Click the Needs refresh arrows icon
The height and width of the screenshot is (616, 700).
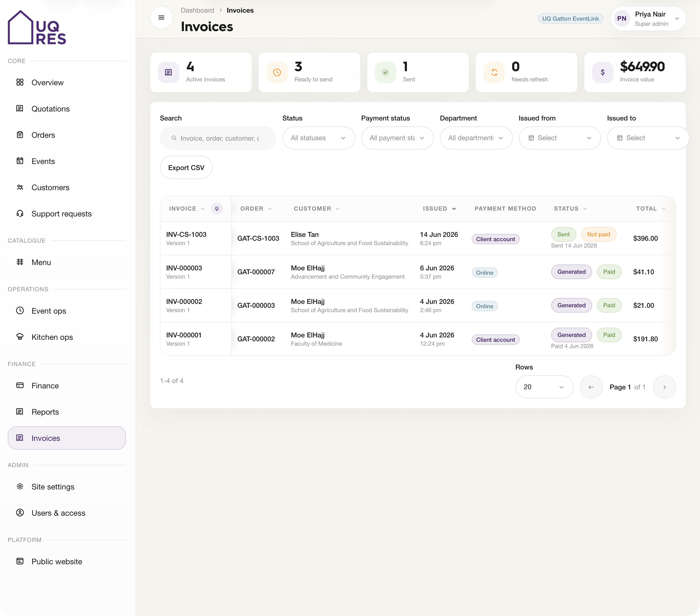click(494, 72)
